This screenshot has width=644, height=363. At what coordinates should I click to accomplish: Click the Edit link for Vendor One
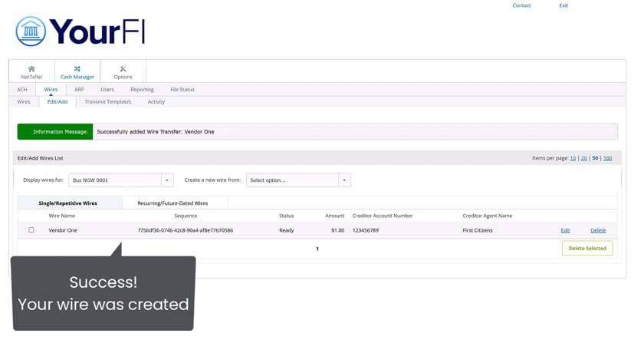565,230
